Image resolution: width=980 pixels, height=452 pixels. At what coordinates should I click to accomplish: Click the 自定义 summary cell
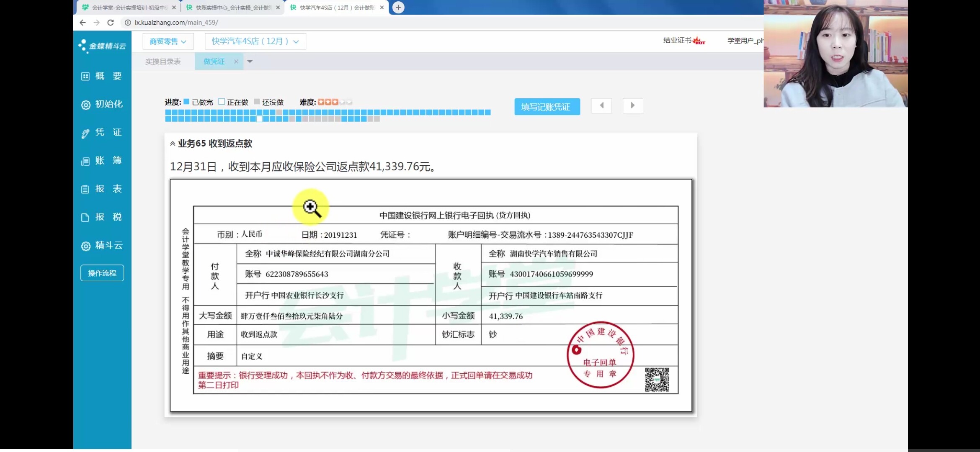point(252,356)
